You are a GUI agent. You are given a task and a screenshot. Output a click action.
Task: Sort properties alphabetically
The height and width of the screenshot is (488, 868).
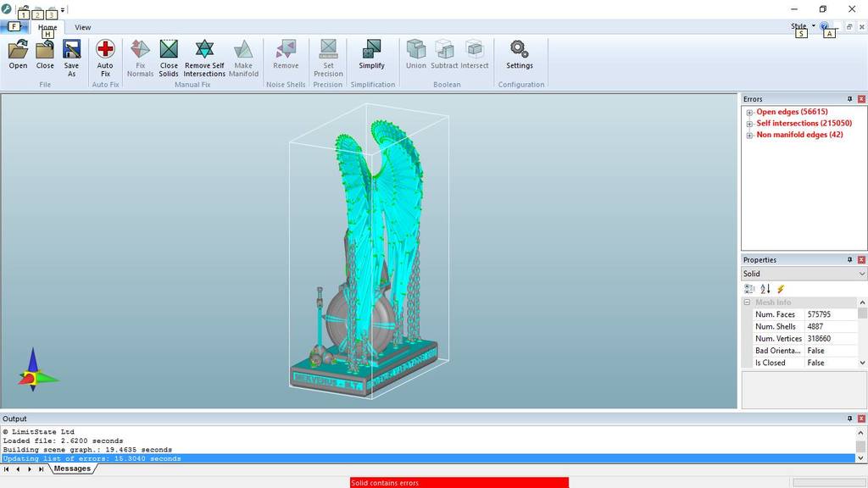pyautogui.click(x=765, y=289)
